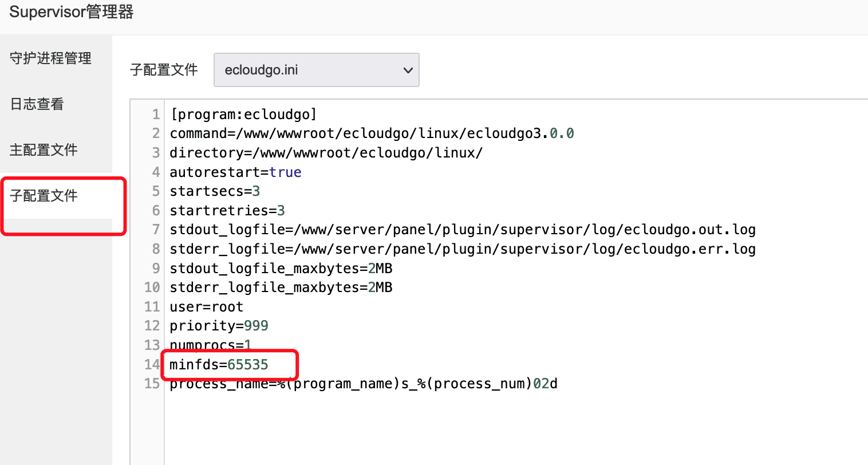Place cursor on the startsecs=3 line
868x465 pixels.
tap(215, 191)
